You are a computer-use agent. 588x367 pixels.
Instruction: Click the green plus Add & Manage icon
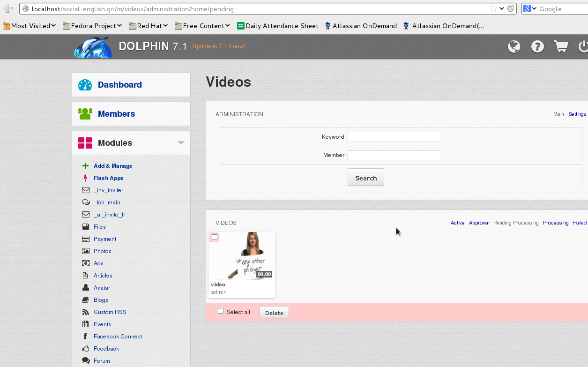(85, 166)
